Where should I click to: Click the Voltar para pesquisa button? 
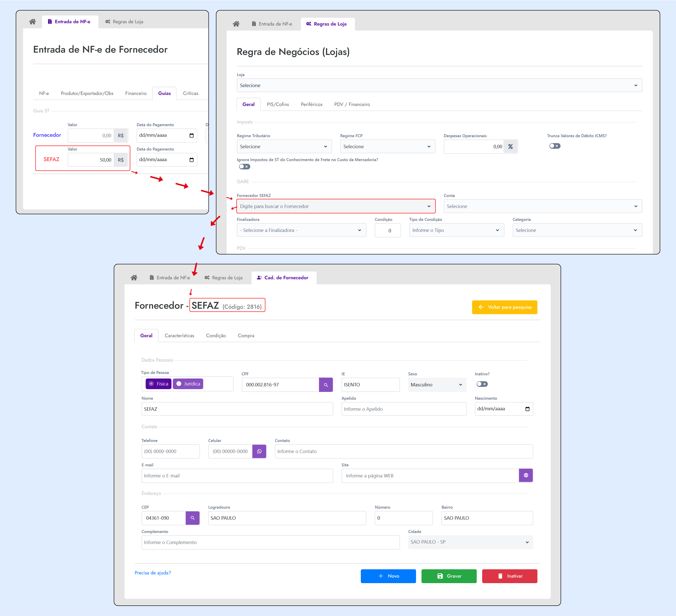pos(504,307)
